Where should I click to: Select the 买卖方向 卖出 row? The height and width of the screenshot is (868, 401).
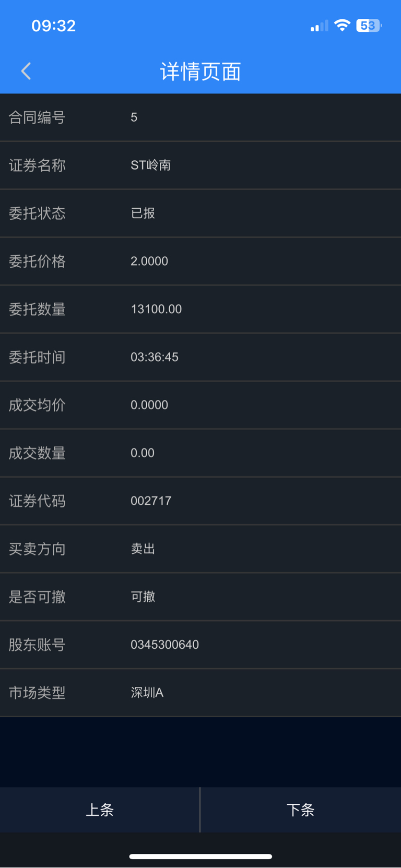(200, 549)
